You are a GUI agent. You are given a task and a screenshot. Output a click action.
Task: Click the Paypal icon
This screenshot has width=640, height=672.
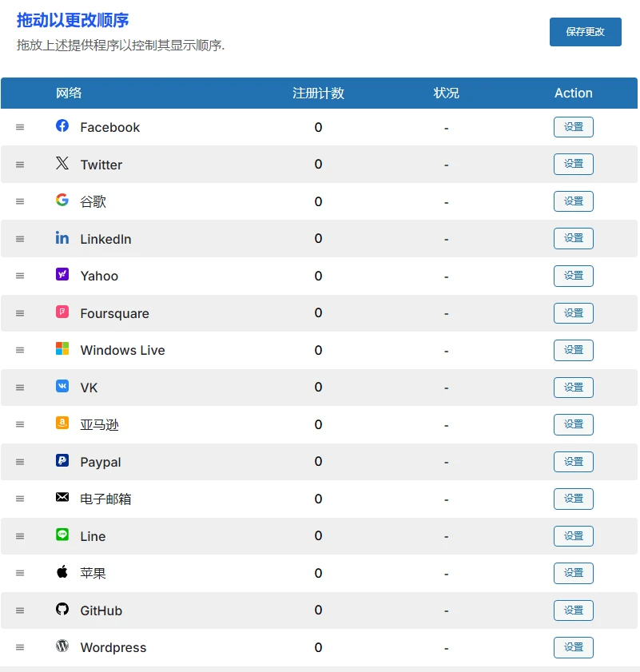(x=62, y=461)
